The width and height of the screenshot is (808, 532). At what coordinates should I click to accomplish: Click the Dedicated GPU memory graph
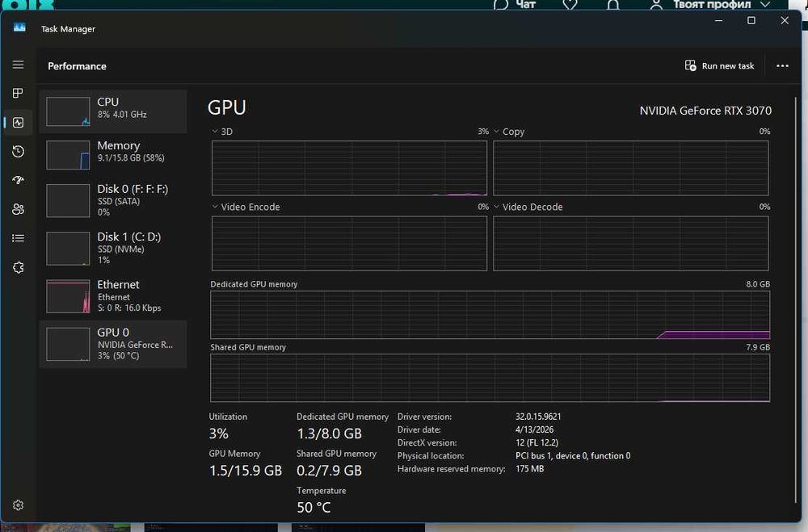coord(490,315)
